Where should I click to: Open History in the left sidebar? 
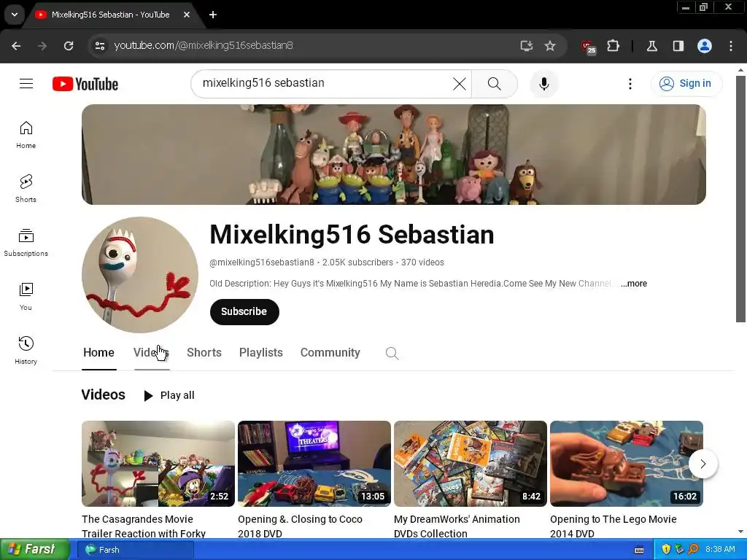[26, 351]
